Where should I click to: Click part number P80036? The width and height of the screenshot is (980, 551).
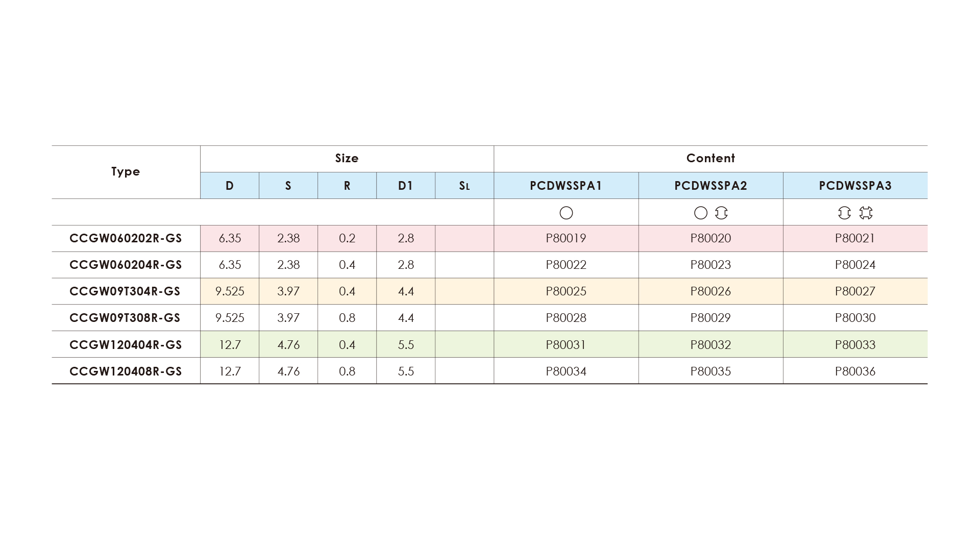[x=855, y=371]
